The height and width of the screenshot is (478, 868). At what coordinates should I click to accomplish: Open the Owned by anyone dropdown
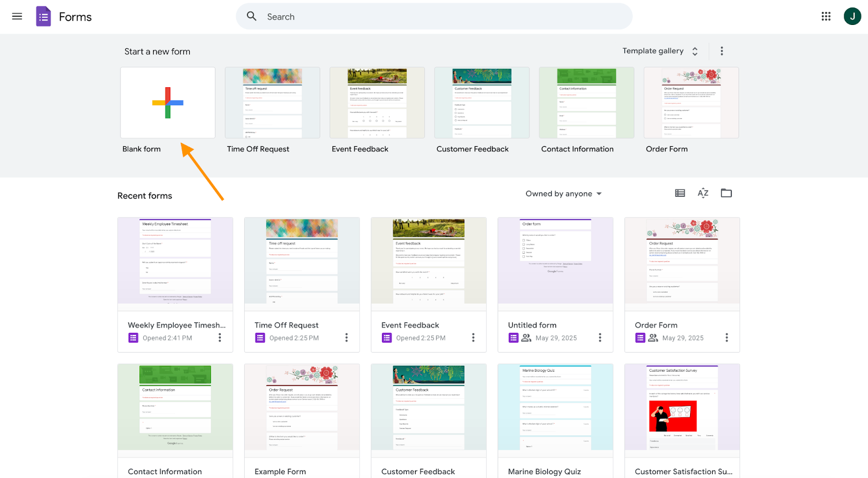(x=564, y=193)
